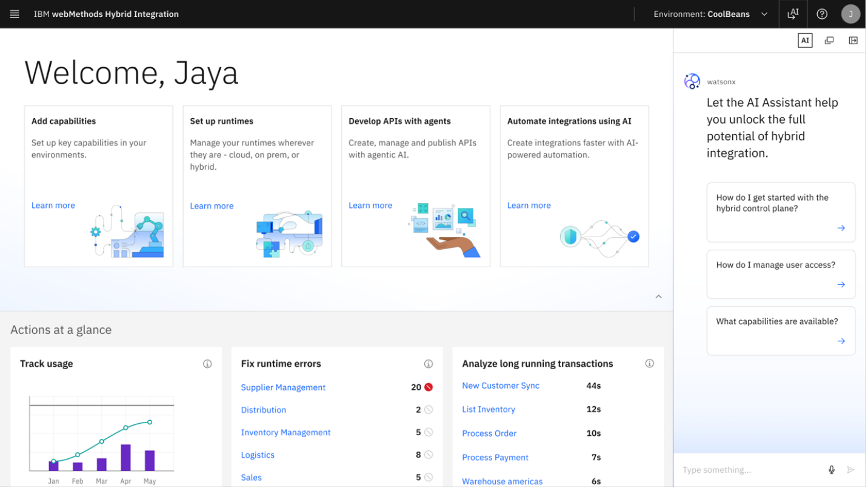This screenshot has height=488, width=868.
Task: Open the hamburger navigation menu
Action: coord(15,14)
